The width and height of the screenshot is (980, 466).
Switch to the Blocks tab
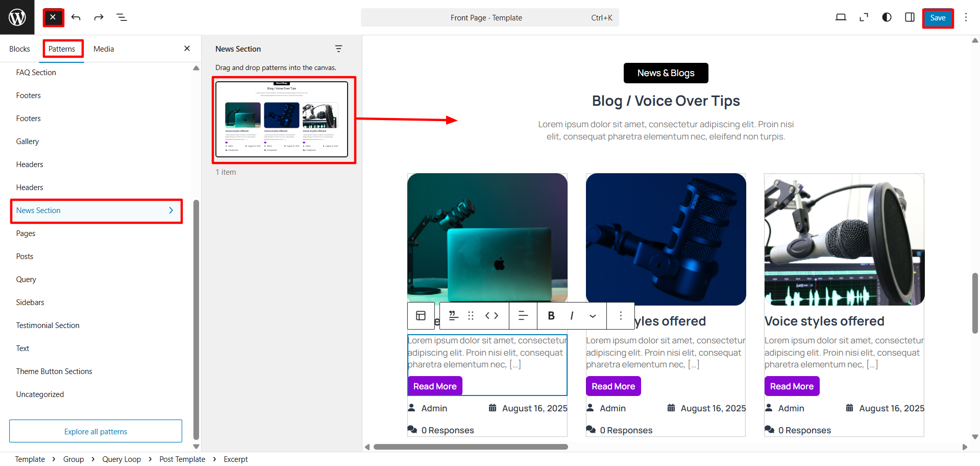point(19,49)
